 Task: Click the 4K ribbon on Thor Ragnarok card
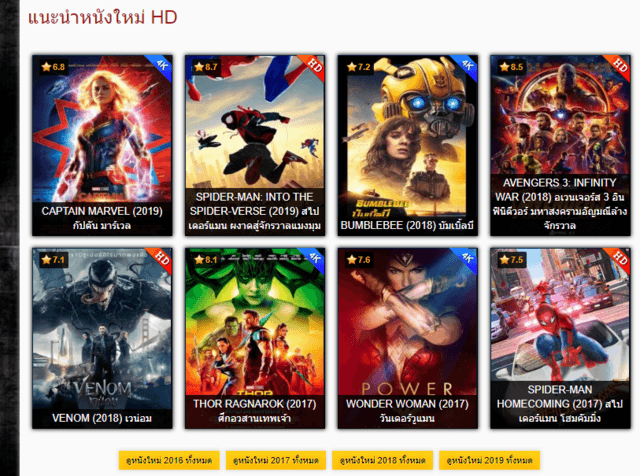tap(314, 258)
